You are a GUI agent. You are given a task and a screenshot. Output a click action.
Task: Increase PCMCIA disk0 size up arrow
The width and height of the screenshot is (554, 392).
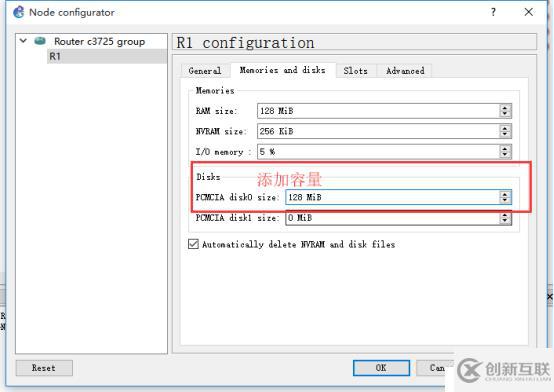(505, 194)
